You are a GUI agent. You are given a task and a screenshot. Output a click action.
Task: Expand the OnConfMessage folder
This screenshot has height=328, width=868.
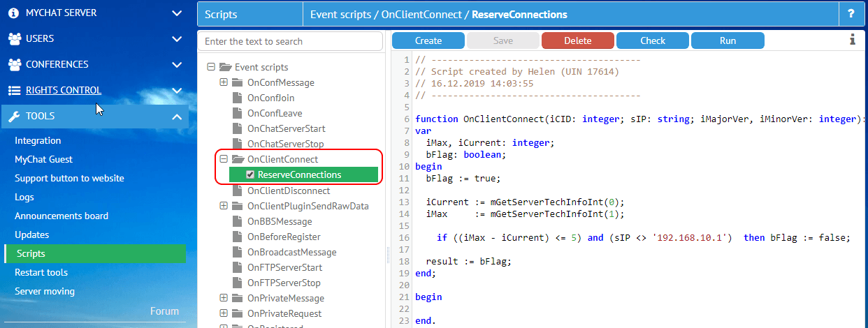click(x=224, y=82)
